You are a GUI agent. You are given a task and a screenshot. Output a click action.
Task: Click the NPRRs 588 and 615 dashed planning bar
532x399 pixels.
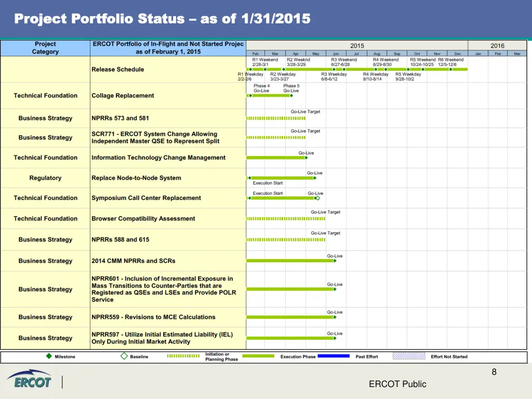click(286, 240)
